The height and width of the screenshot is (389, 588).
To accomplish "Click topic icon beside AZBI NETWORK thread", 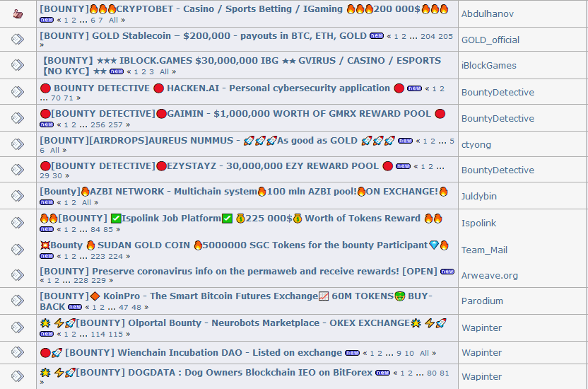I will pyautogui.click(x=18, y=195).
